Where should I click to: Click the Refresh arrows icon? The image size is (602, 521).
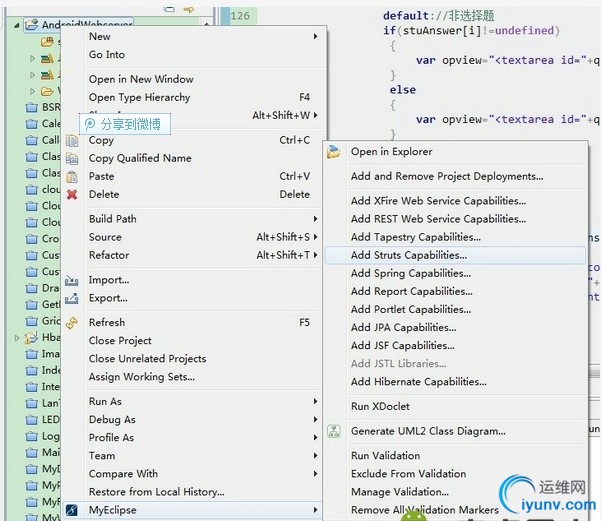pos(72,323)
